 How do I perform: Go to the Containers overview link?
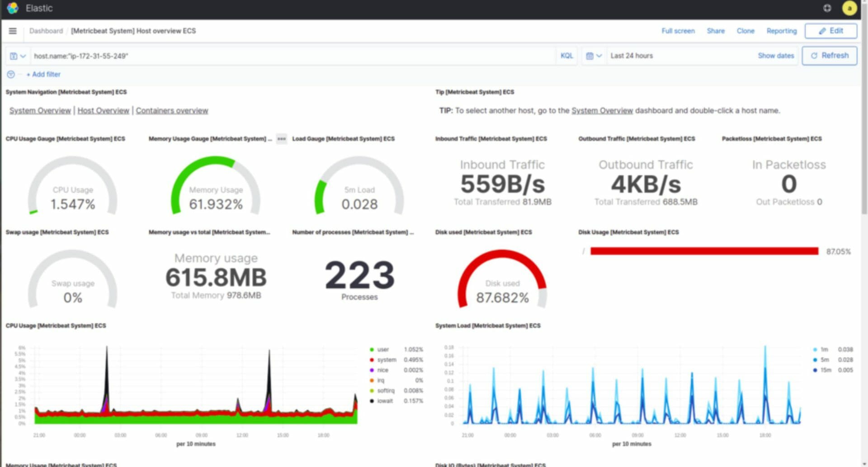[x=172, y=111]
